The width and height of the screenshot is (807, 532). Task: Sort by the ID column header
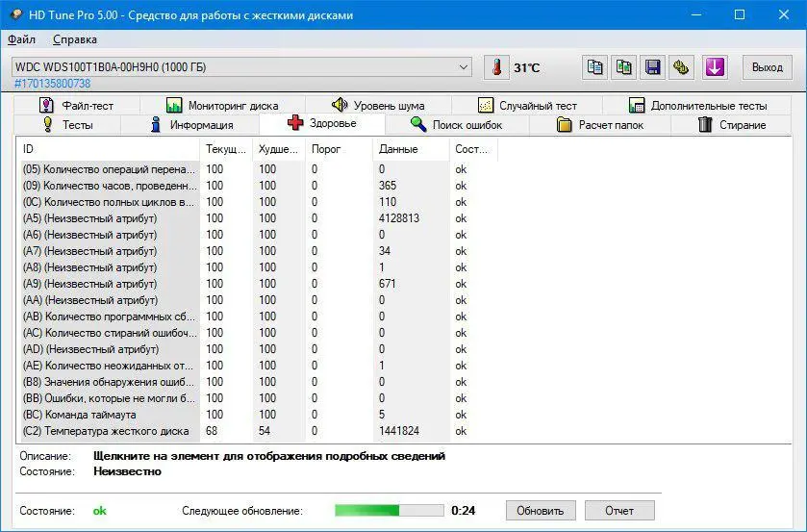pos(108,149)
